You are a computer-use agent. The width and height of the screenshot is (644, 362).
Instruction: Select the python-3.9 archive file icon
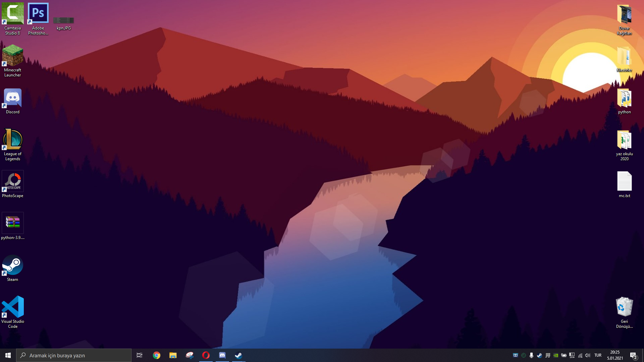click(12, 226)
